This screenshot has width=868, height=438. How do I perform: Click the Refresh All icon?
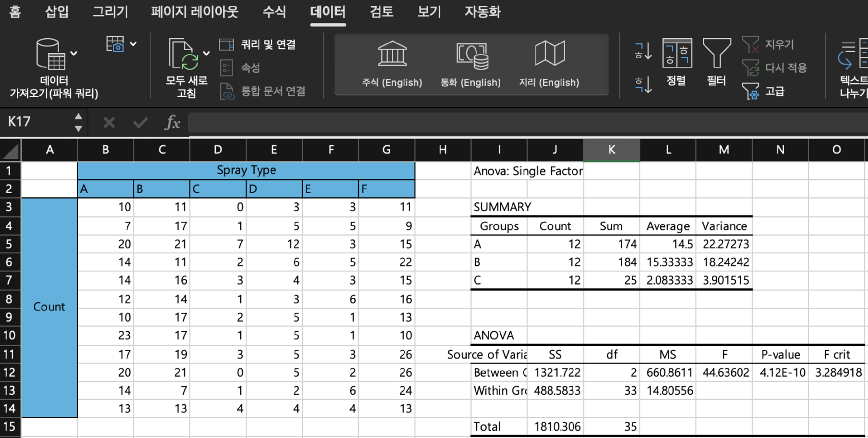pos(184,54)
